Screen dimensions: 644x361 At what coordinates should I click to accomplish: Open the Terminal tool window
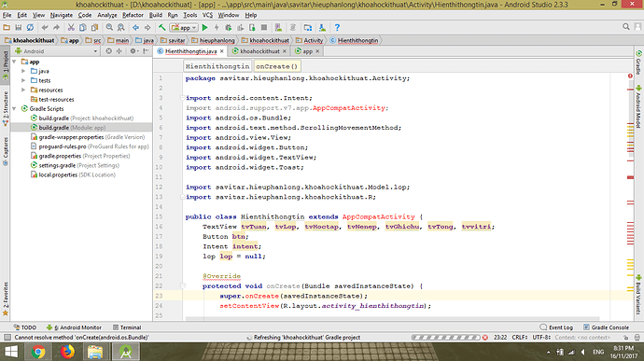coord(127,327)
